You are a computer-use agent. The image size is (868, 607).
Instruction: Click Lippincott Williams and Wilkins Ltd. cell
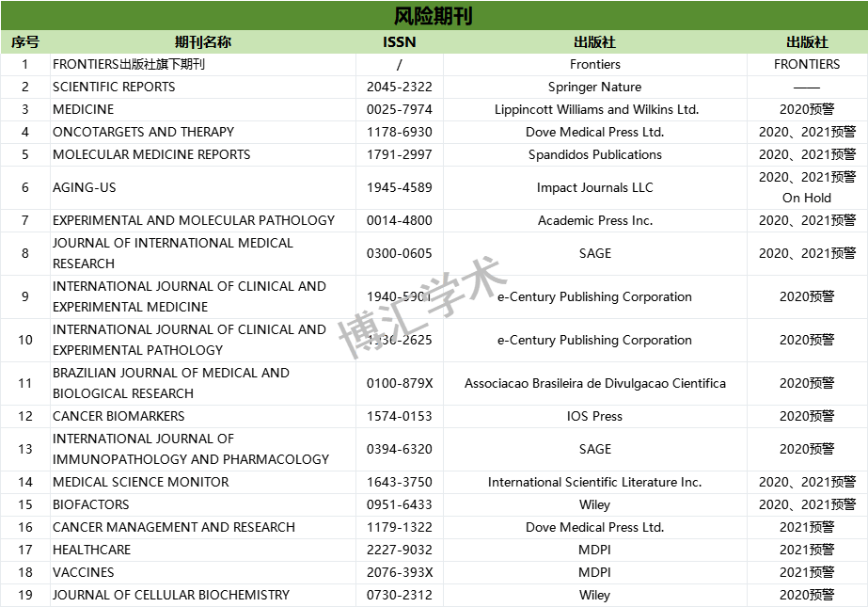(x=596, y=110)
